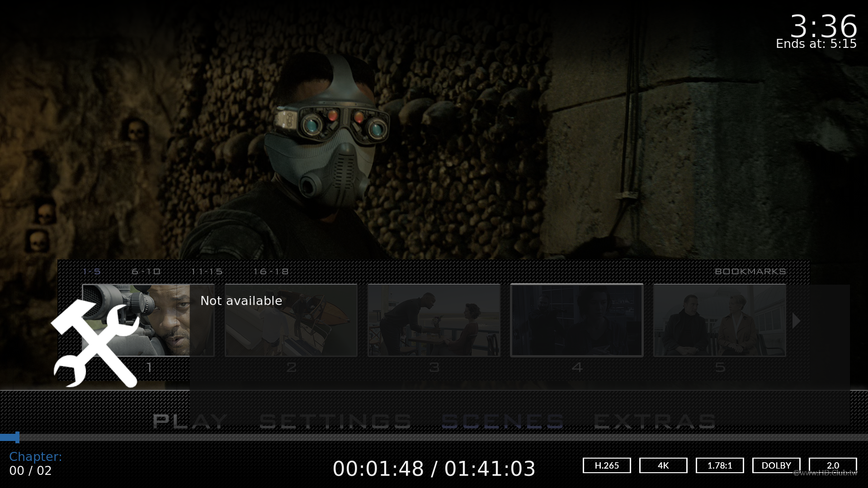Choose highlighted scene thumbnail 4

(x=576, y=320)
